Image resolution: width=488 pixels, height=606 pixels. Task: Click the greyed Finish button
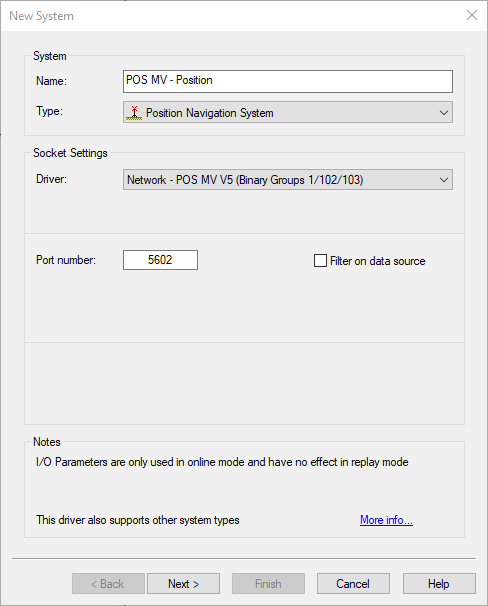coord(268,584)
